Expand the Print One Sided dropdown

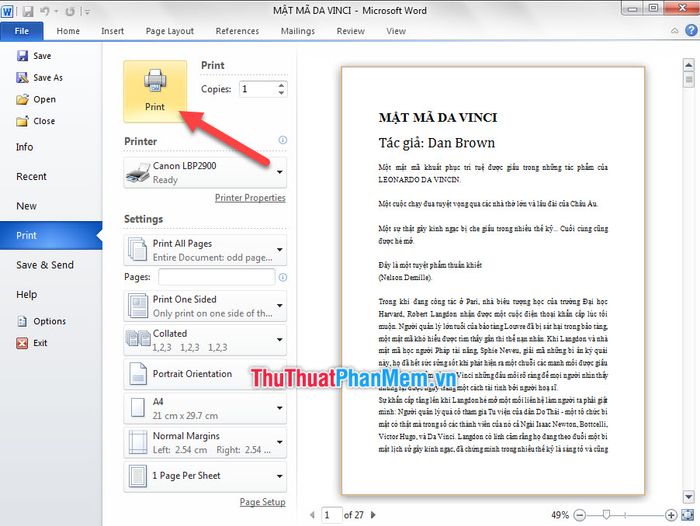tap(205, 306)
